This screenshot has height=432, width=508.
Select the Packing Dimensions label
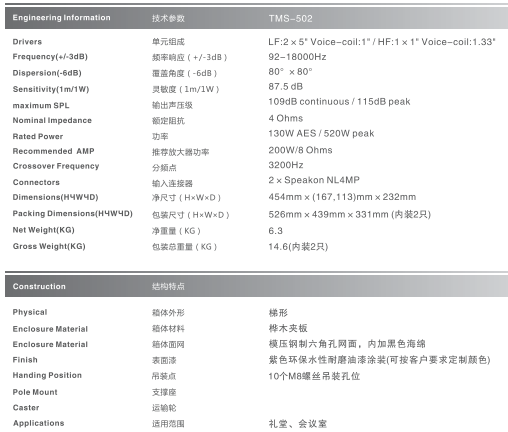pos(73,214)
